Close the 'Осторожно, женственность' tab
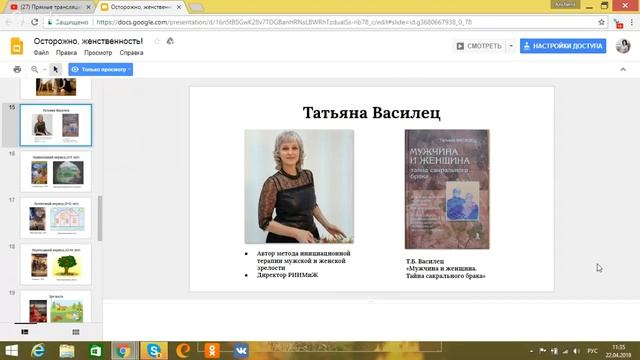Image resolution: width=640 pixels, height=360 pixels. pos(179,7)
